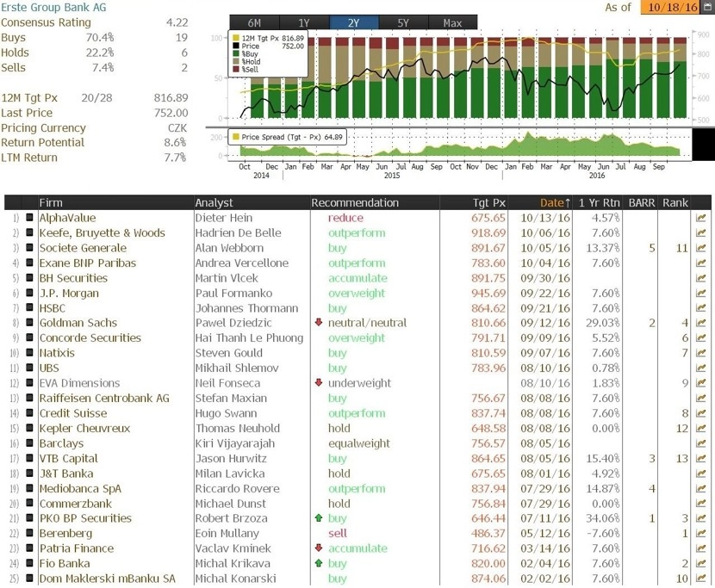Click the As of date field 10/18/16
The width and height of the screenshot is (715, 588).
[671, 7]
